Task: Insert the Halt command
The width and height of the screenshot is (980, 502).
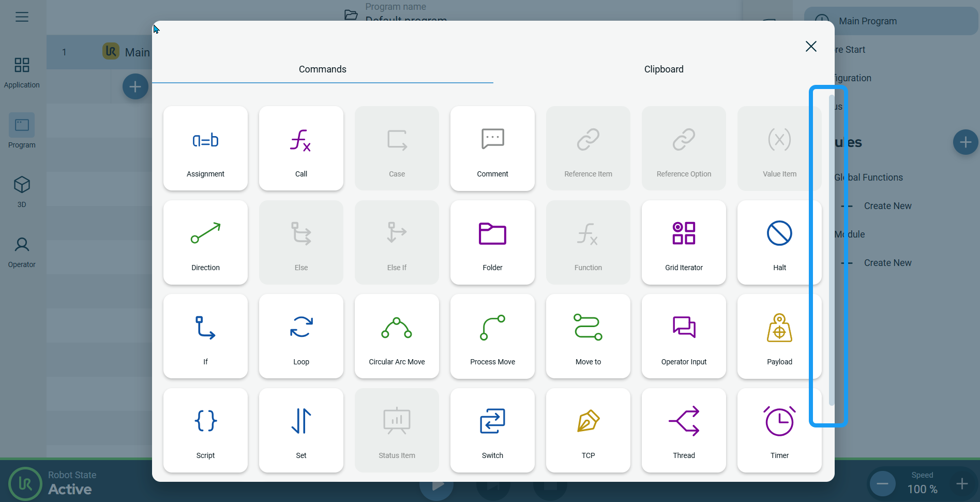Action: point(779,242)
